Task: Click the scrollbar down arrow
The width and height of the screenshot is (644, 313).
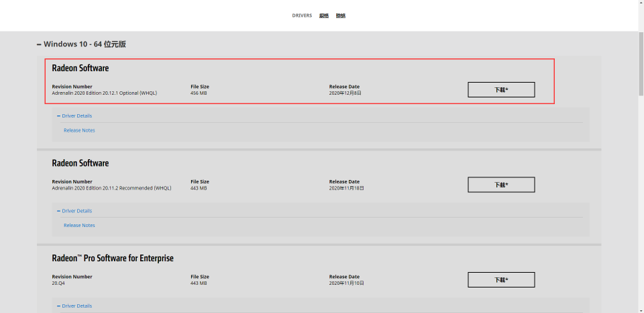Action: (x=641, y=310)
